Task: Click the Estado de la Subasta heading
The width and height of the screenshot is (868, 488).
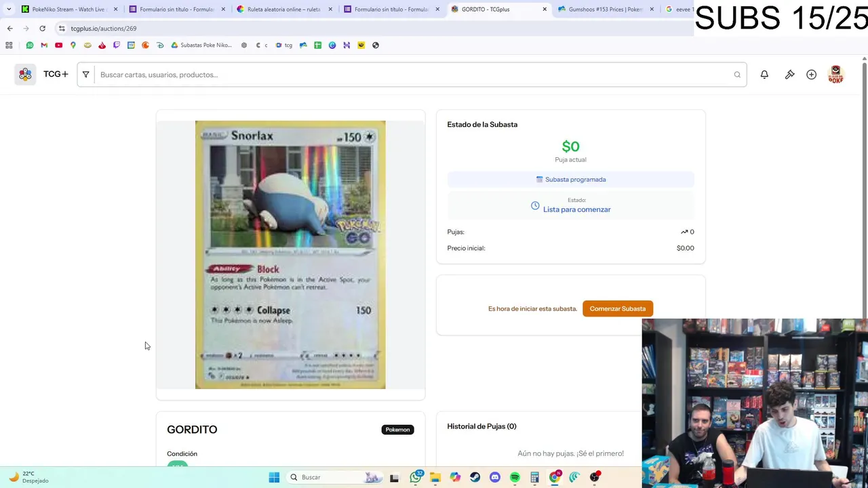Action: tap(482, 125)
